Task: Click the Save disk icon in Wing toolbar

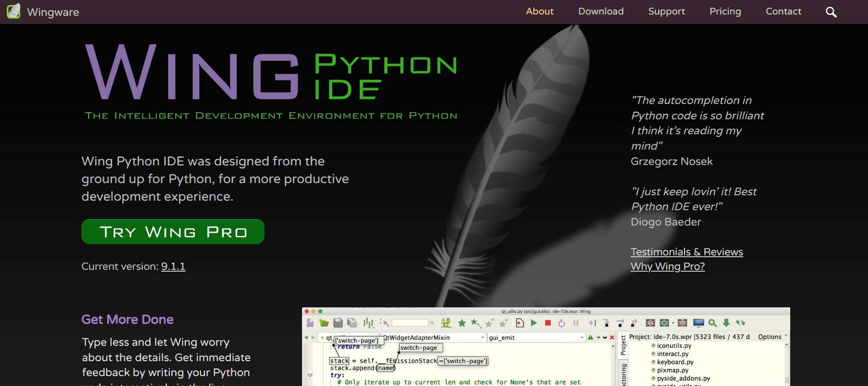Action: pyautogui.click(x=338, y=323)
